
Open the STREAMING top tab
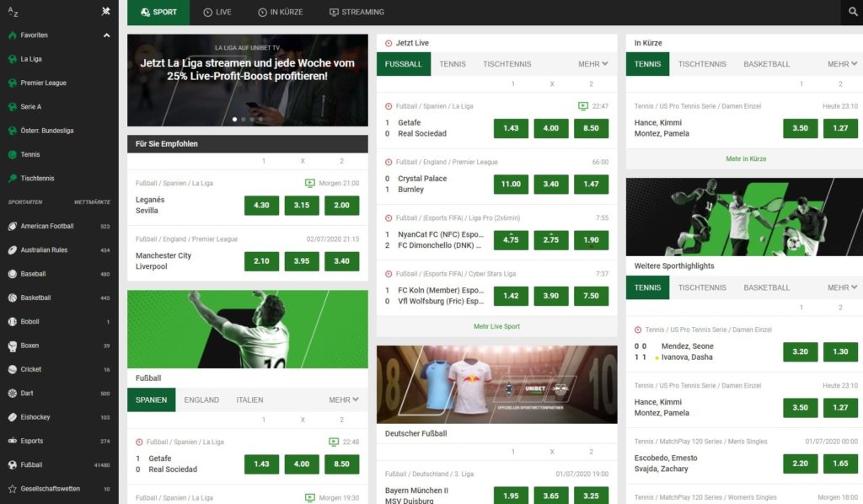356,12
